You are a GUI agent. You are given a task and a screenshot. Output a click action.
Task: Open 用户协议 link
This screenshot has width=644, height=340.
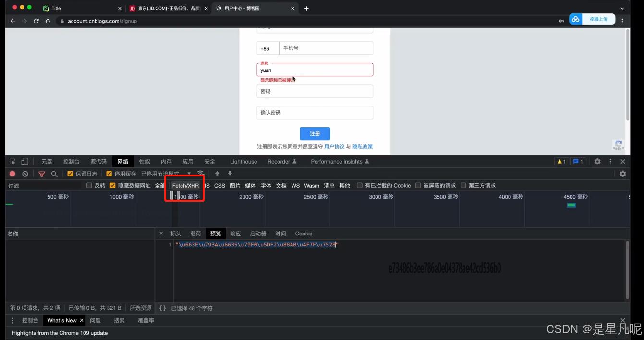pos(334,147)
